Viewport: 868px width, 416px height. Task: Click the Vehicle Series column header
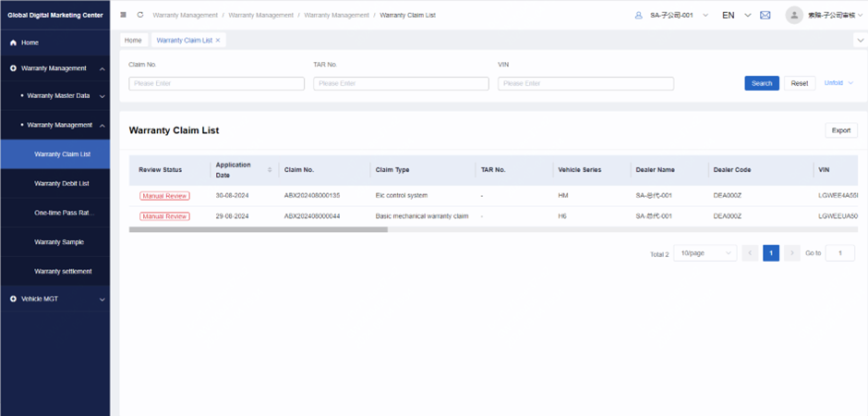(x=580, y=169)
